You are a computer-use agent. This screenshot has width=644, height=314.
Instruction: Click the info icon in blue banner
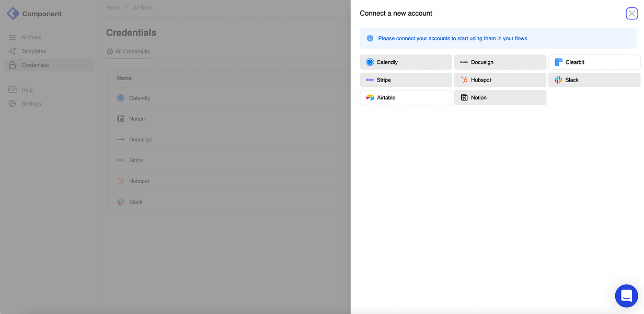370,38
